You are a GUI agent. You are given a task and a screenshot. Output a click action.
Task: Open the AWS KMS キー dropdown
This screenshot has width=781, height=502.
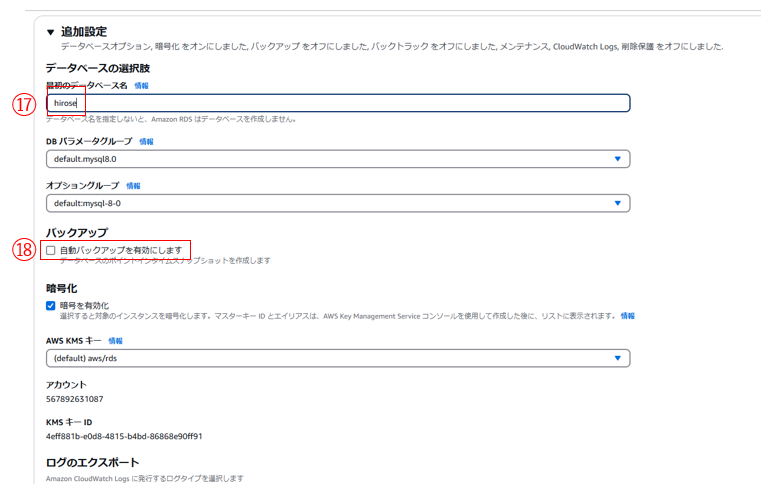[x=338, y=358]
